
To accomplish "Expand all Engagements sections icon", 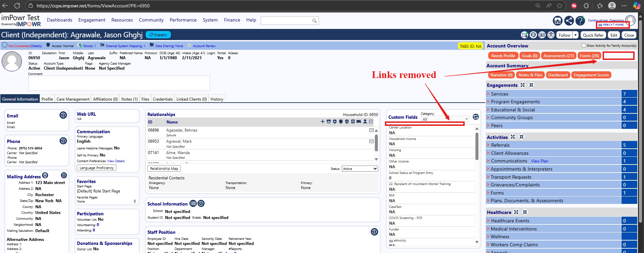I will pos(523,85).
